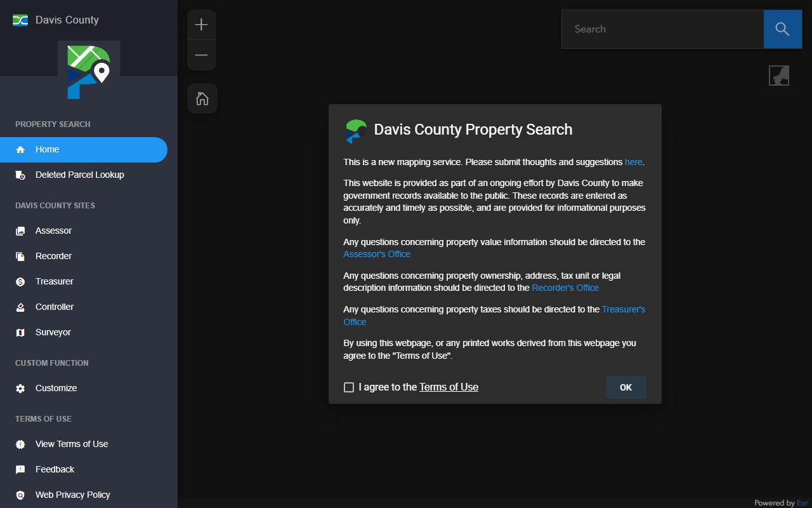This screenshot has height=508, width=812.
Task: Click the Web Privacy Policy shield icon
Action: [x=20, y=495]
